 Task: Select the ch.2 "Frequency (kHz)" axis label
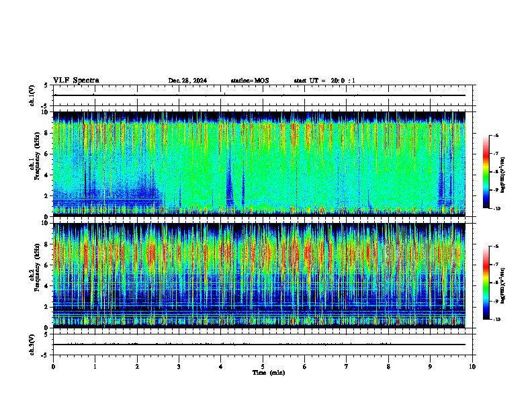pyautogui.click(x=37, y=267)
